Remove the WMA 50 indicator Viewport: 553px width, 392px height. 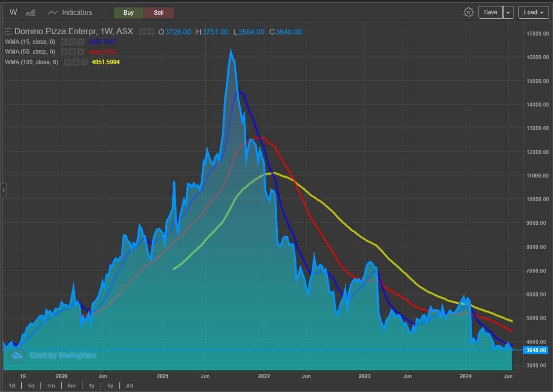(x=81, y=52)
